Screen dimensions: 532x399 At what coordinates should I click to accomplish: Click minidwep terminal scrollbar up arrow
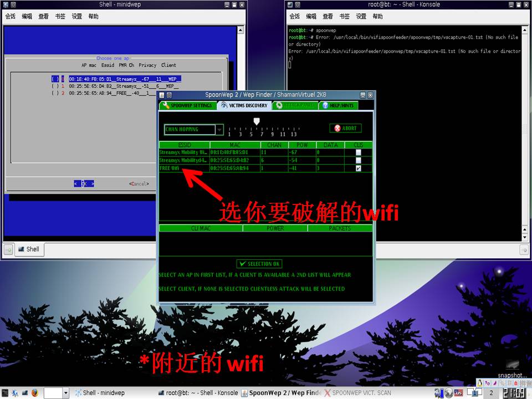[241, 30]
